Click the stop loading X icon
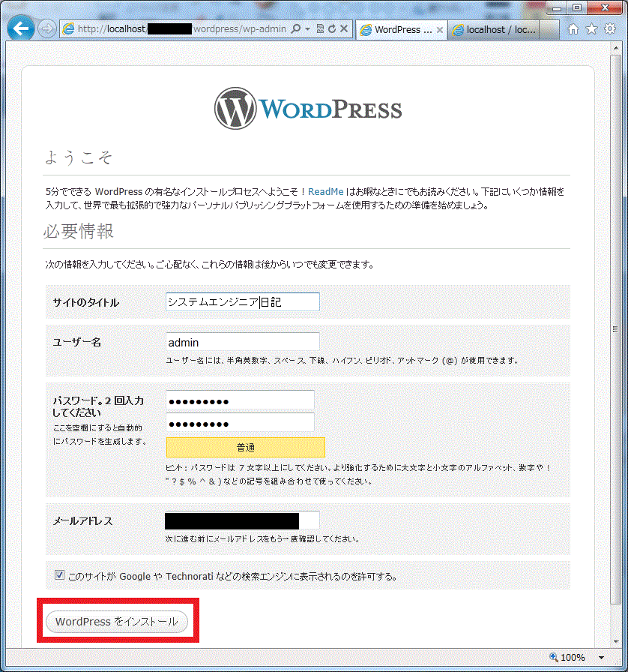This screenshot has width=628, height=672. pyautogui.click(x=344, y=28)
